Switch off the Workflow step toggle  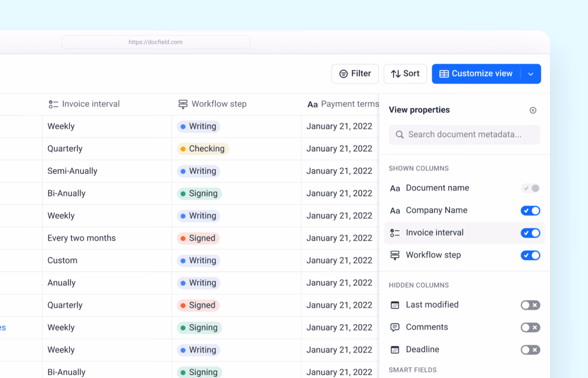(x=531, y=255)
